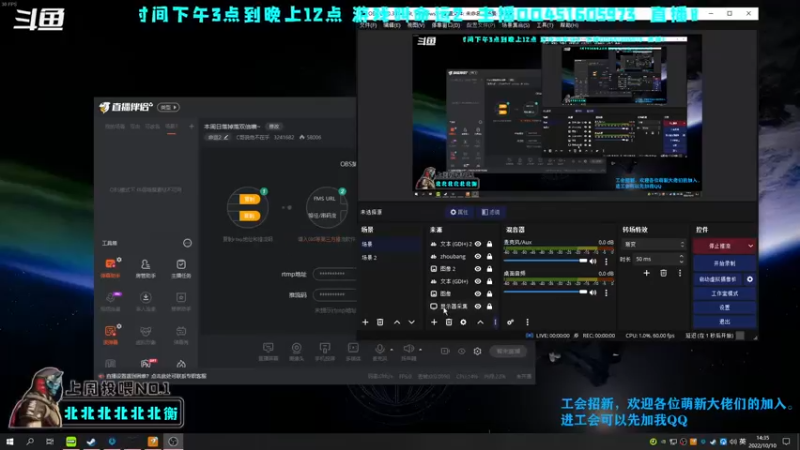Open the 工具(T) menu in OBS

(x=544, y=25)
